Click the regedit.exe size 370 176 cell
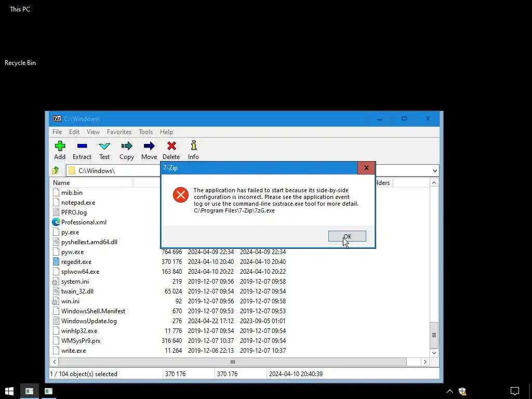Image resolution: width=532 pixels, height=399 pixels. [x=171, y=262]
